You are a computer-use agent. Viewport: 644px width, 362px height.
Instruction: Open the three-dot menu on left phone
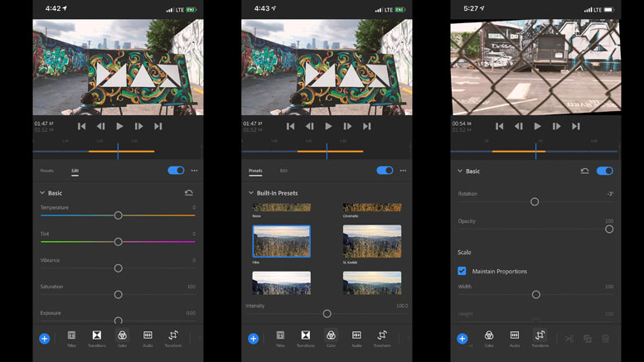click(x=194, y=171)
